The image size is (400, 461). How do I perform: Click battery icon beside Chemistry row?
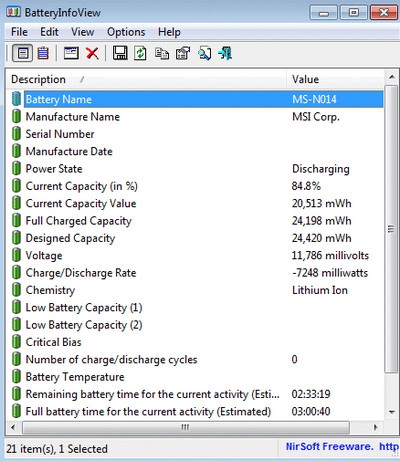[16, 290]
